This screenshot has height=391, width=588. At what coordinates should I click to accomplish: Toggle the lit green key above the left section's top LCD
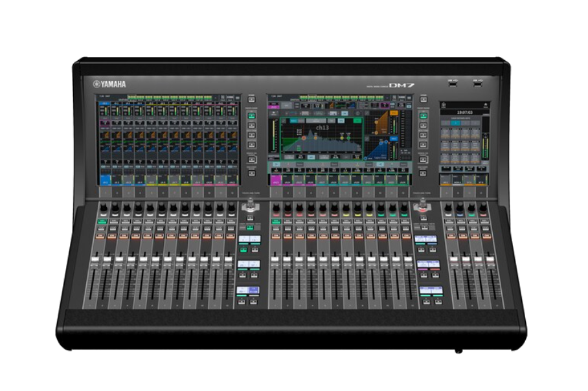pyautogui.click(x=250, y=228)
